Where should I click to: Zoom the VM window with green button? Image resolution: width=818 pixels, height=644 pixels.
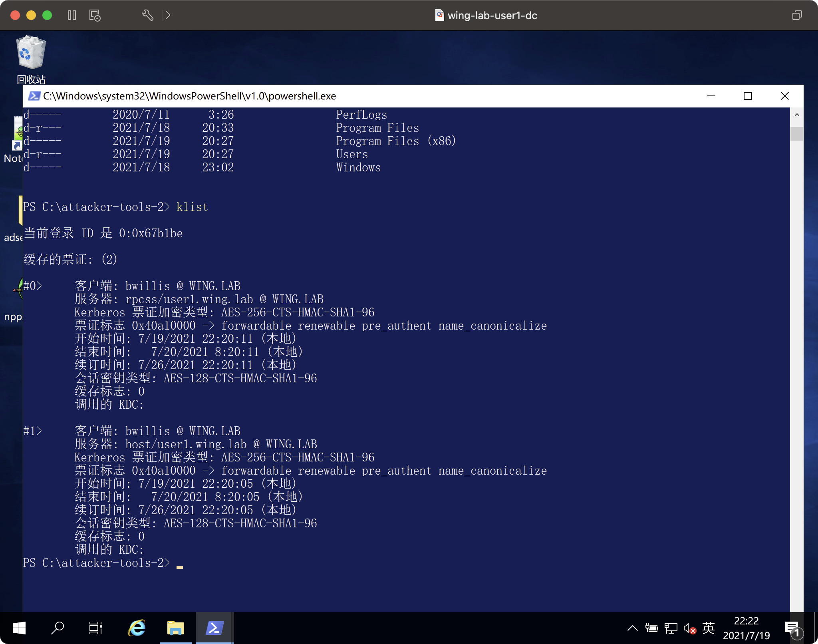pyautogui.click(x=47, y=15)
